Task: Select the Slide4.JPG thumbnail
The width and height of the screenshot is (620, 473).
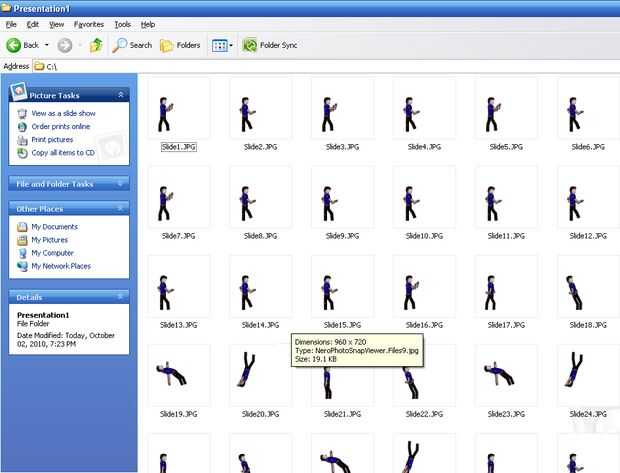Action: point(424,108)
